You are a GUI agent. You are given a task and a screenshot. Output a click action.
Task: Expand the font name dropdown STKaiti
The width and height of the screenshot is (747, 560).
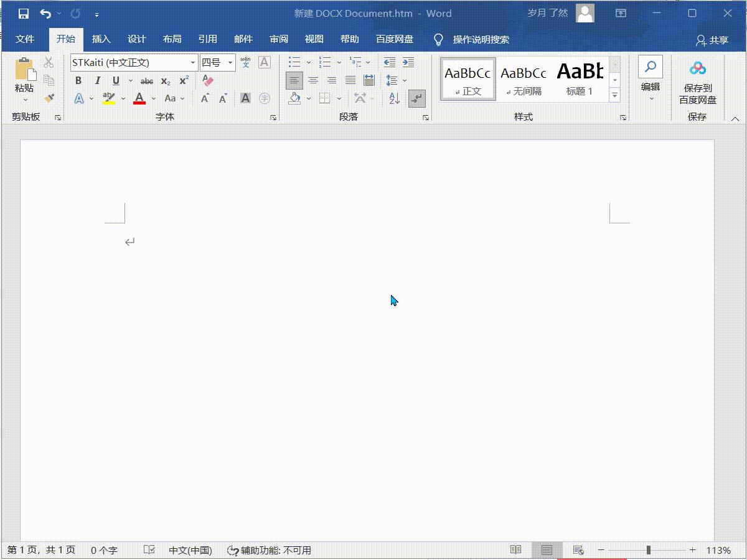pos(193,63)
